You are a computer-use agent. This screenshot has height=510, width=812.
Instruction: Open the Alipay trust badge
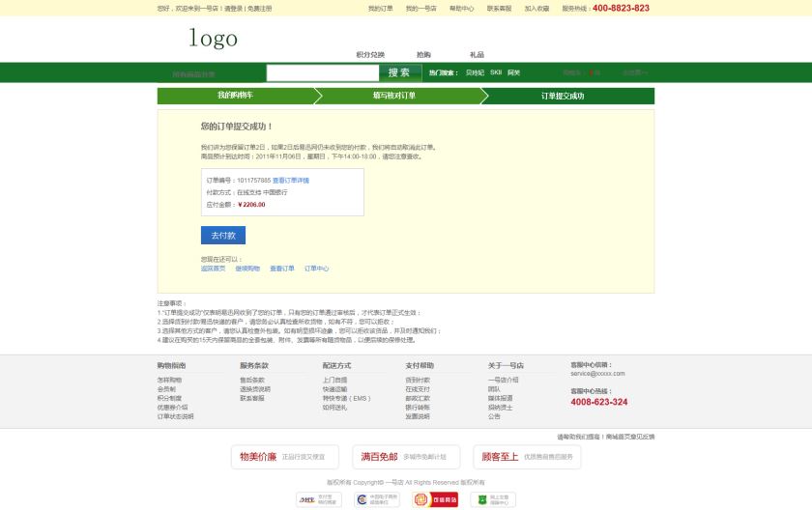(319, 499)
